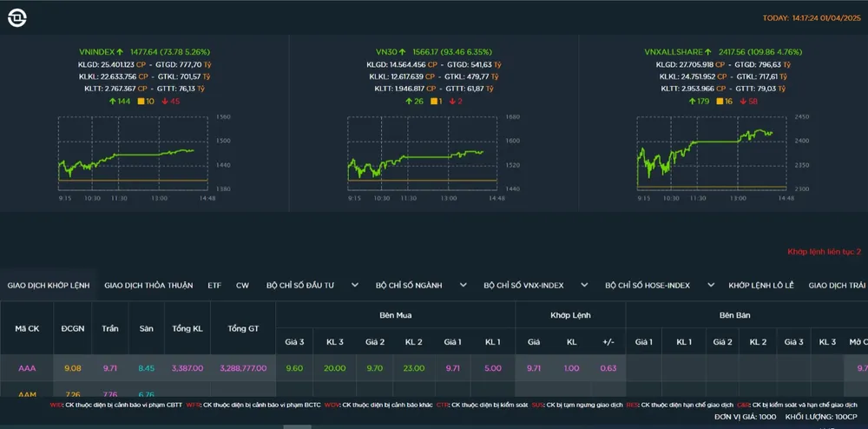Click the up arrow next to VNXALLSHARE
Image resolution: width=868 pixels, height=429 pixels.
tap(709, 52)
